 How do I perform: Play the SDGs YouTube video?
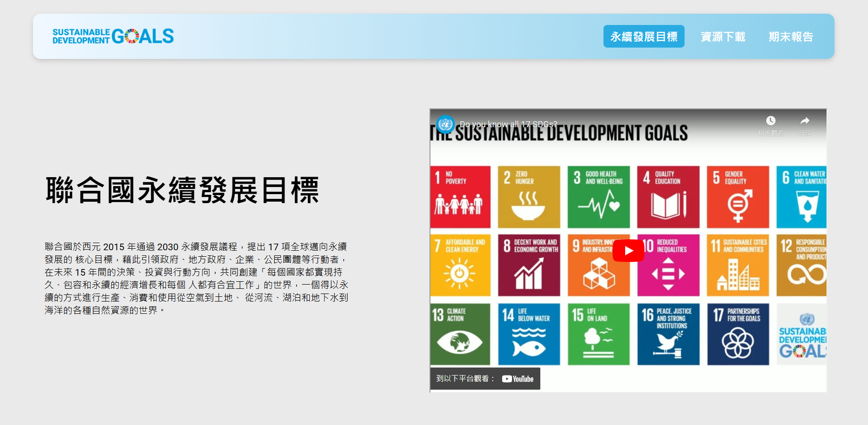click(628, 251)
